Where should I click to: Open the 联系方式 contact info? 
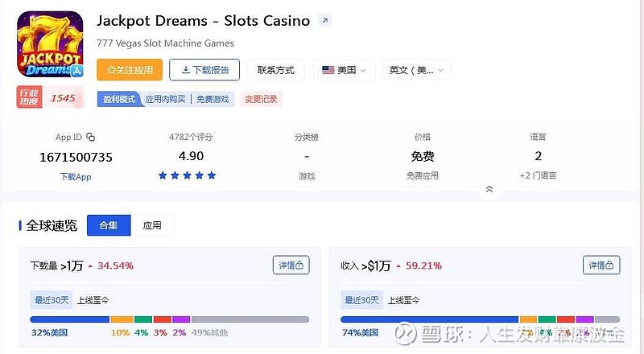[275, 70]
